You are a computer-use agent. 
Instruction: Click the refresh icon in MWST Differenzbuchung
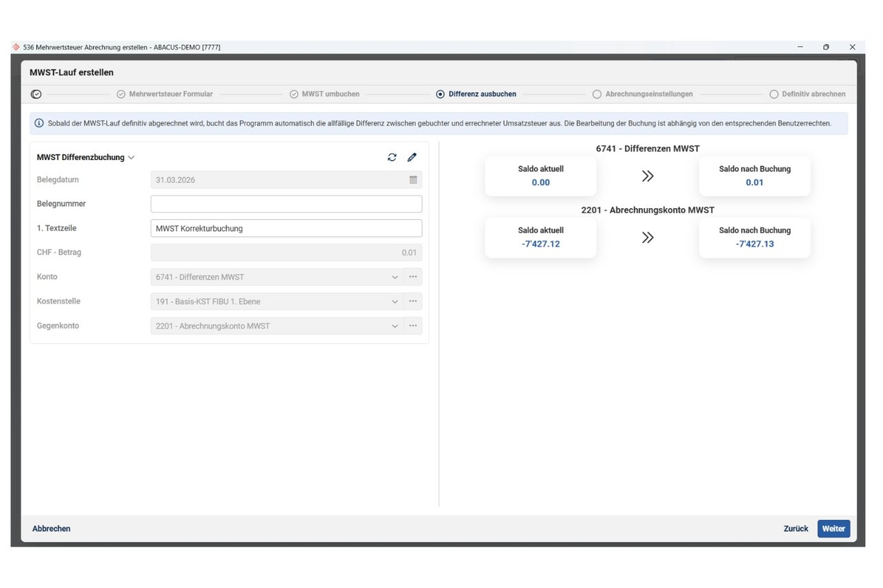click(x=392, y=157)
